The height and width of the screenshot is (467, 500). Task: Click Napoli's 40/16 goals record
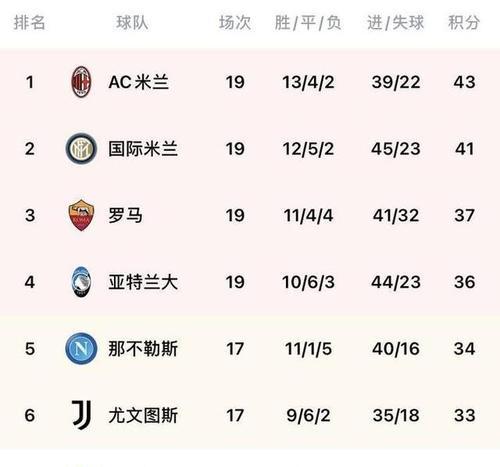(396, 349)
